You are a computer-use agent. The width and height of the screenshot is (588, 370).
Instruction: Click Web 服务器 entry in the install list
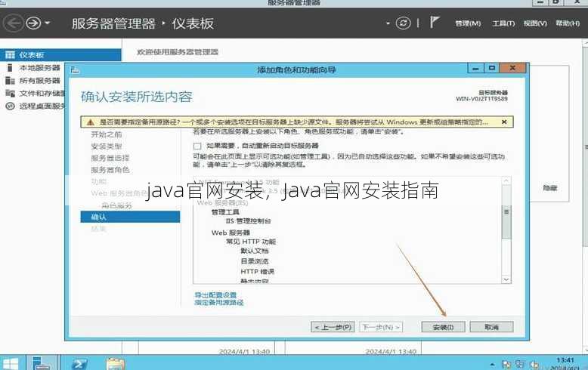pyautogui.click(x=231, y=233)
